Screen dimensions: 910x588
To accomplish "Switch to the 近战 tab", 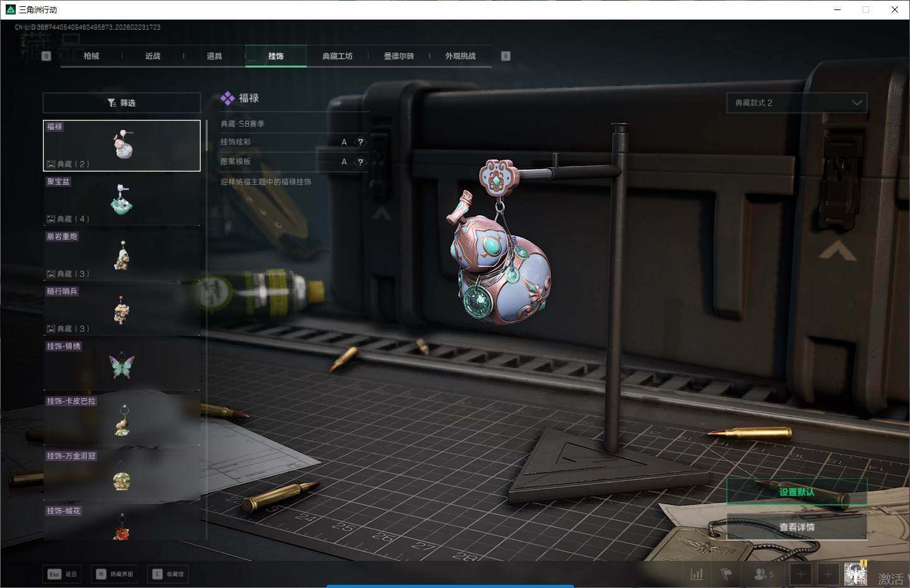I will tap(153, 56).
